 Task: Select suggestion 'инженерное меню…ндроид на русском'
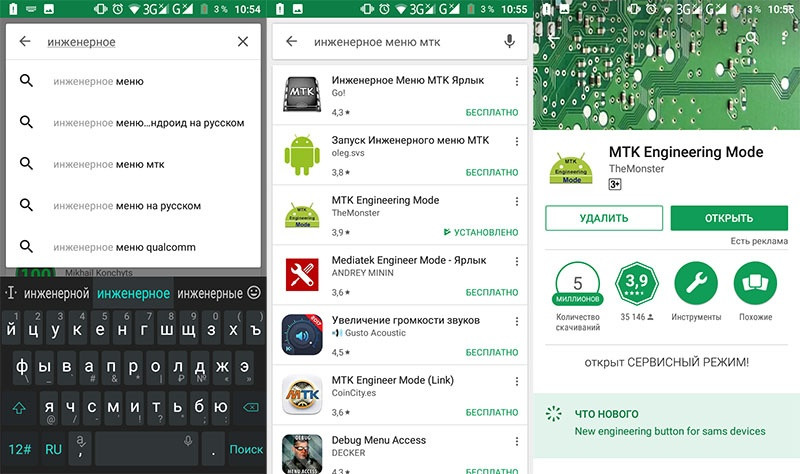133,122
